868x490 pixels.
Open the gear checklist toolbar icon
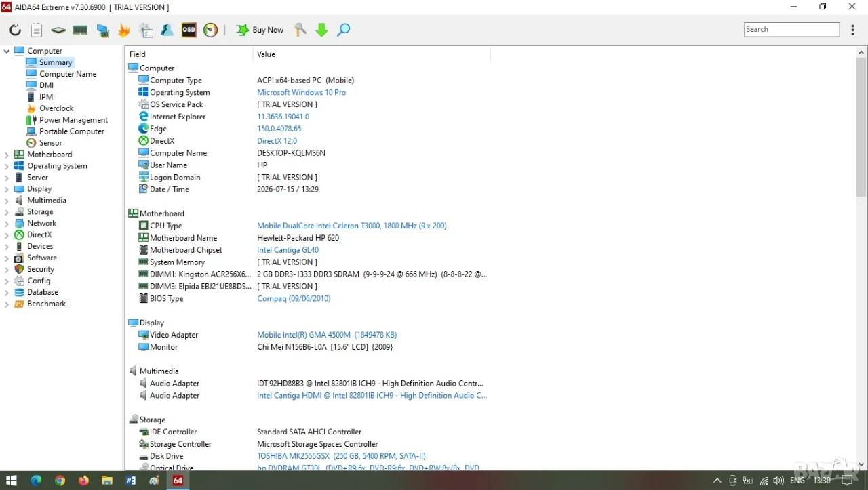146,30
